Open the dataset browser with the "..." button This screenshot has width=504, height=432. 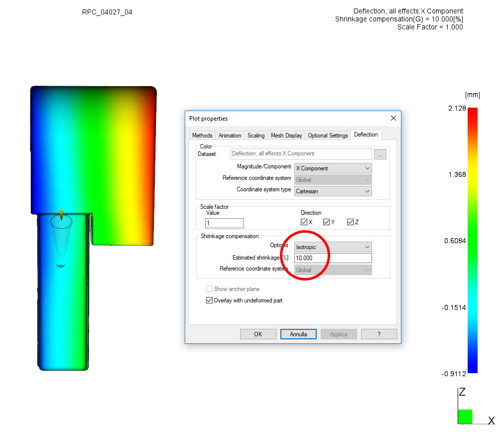pyautogui.click(x=380, y=154)
